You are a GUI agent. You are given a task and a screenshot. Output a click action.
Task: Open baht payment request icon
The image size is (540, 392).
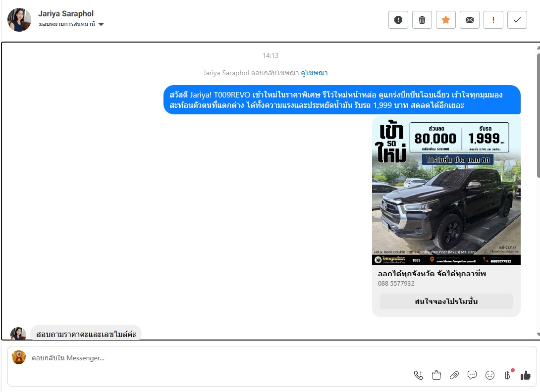pos(508,375)
